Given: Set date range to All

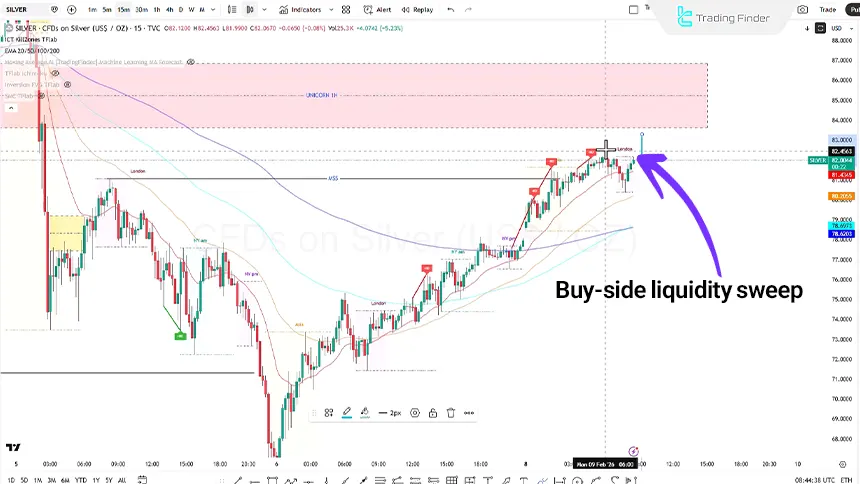Looking at the screenshot, I should pos(122,480).
